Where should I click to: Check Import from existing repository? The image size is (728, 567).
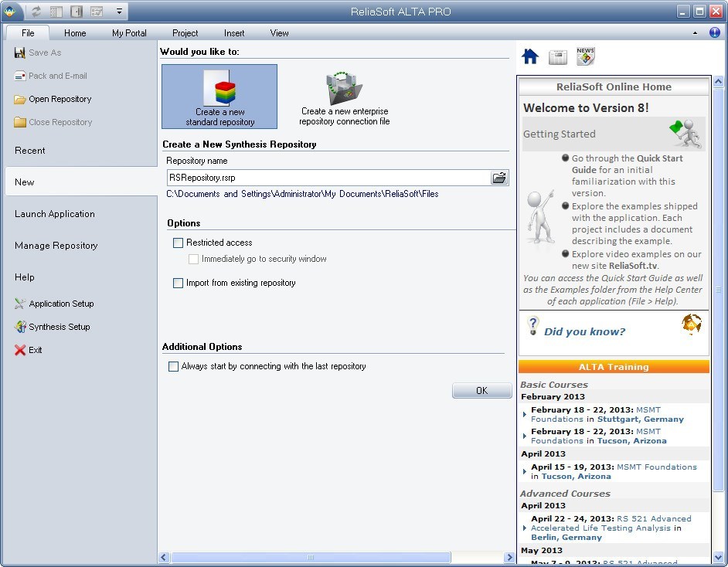(x=178, y=283)
